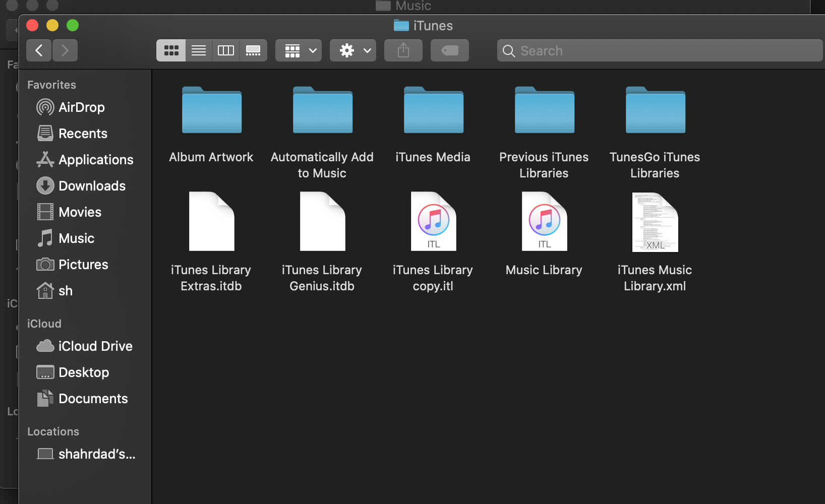Select the iTunes Media folder icon

[434, 110]
